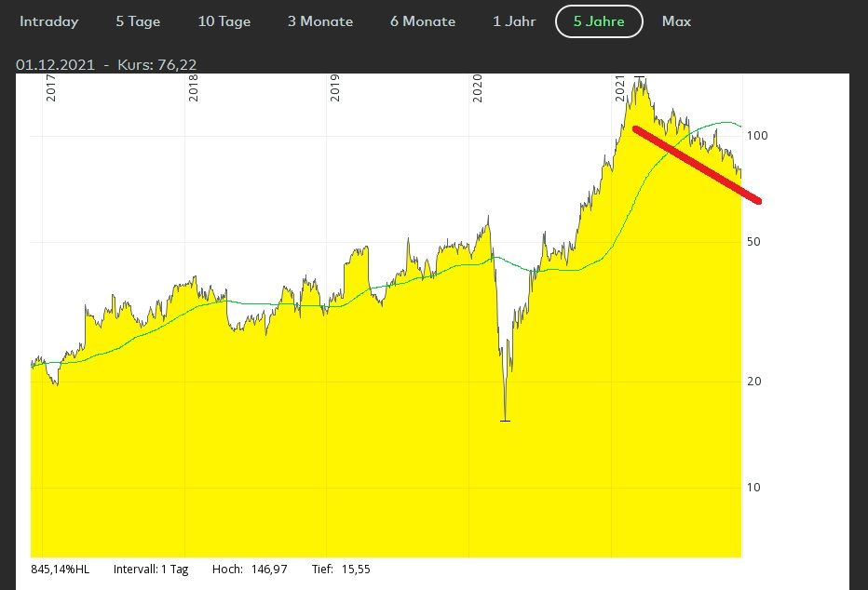868x590 pixels.
Task: Select the 5 Tage time range
Action: coord(138,21)
